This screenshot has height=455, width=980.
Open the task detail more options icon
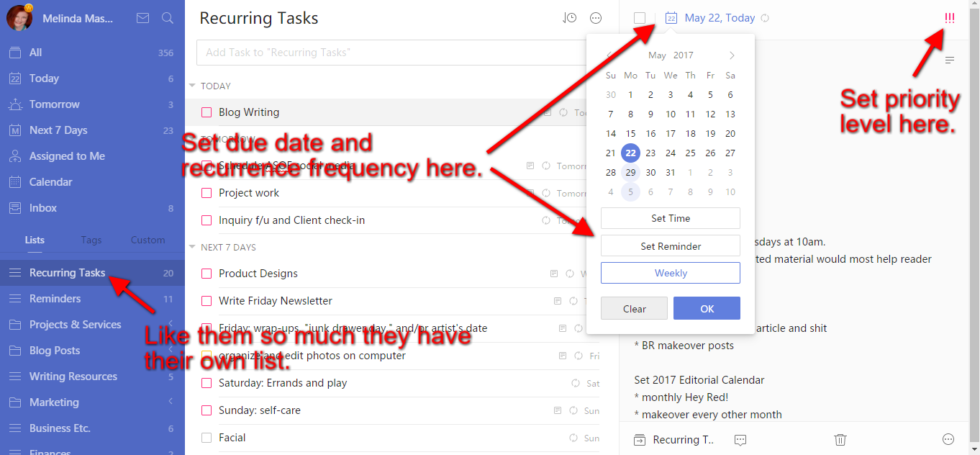[948, 439]
